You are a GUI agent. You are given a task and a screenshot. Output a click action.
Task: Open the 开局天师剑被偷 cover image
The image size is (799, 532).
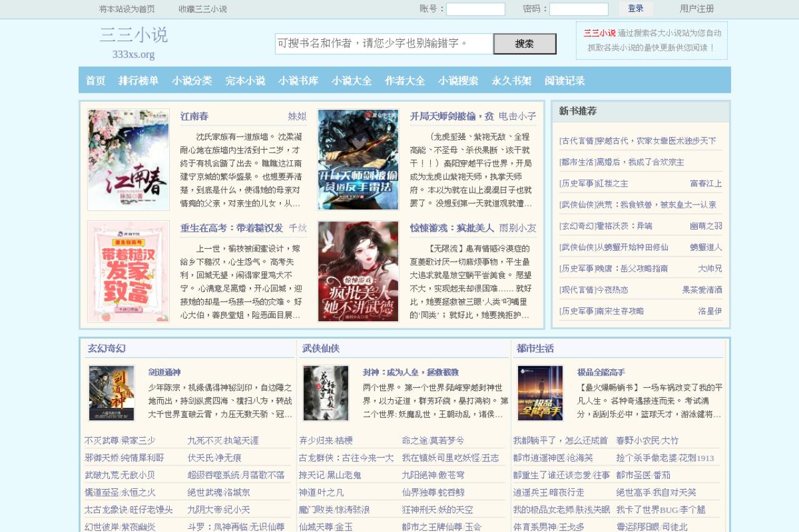coord(358,160)
